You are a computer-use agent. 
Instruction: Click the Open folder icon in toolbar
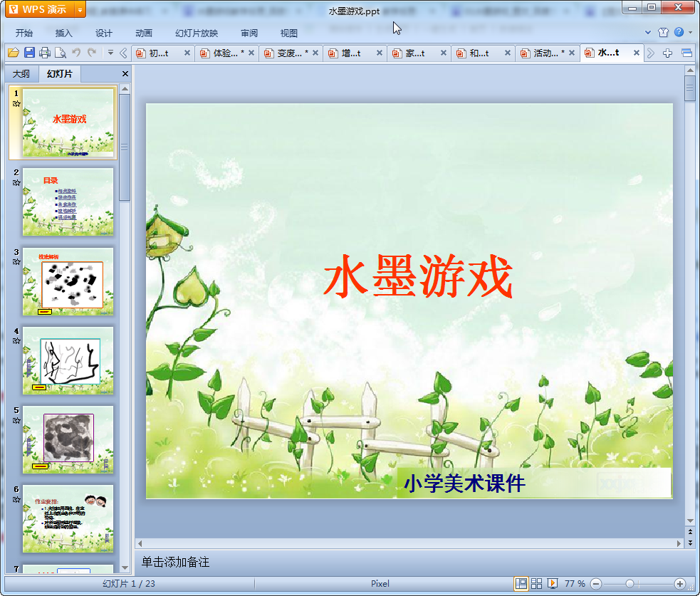click(14, 53)
